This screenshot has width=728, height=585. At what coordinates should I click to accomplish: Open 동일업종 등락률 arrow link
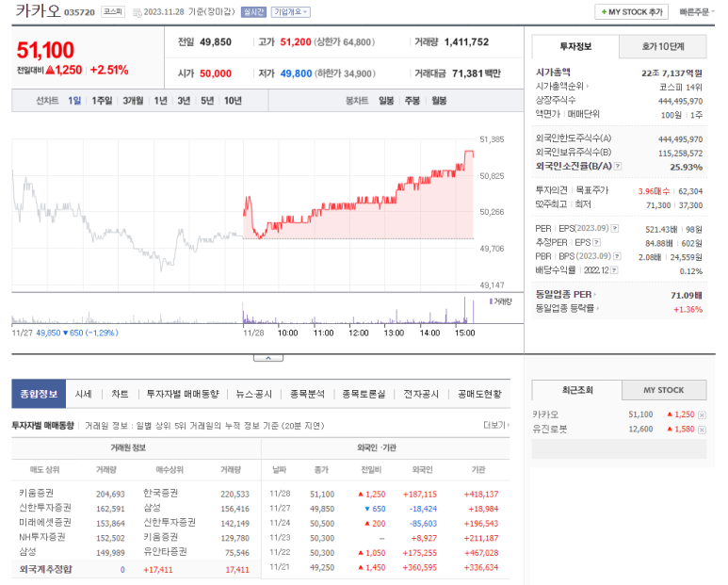pos(567,308)
